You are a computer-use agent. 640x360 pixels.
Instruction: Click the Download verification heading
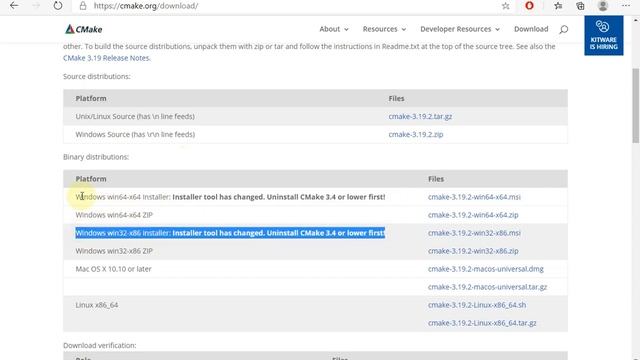coord(100,345)
